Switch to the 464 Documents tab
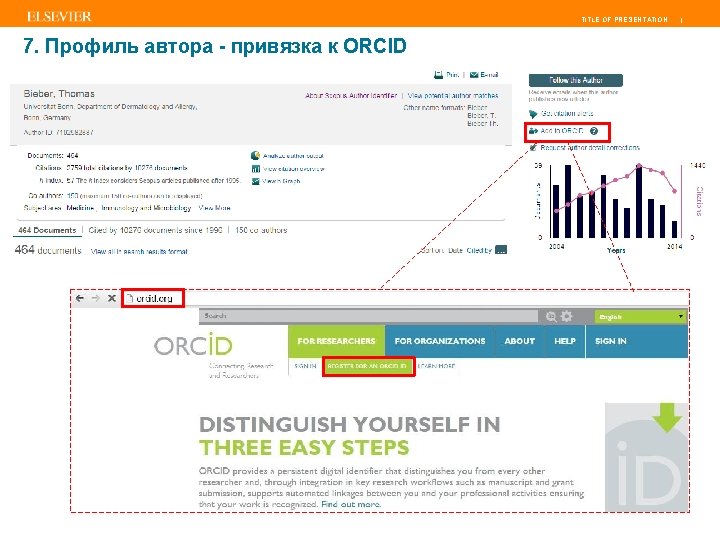This screenshot has height=540, width=720. click(47, 230)
